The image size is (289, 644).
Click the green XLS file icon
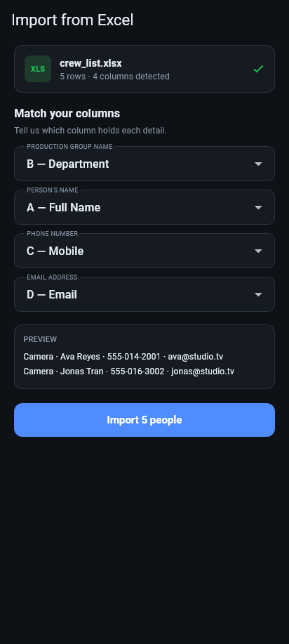pos(38,69)
